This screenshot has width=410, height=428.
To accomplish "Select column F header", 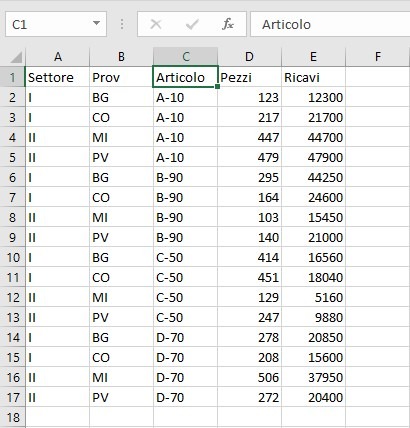I will (378, 57).
